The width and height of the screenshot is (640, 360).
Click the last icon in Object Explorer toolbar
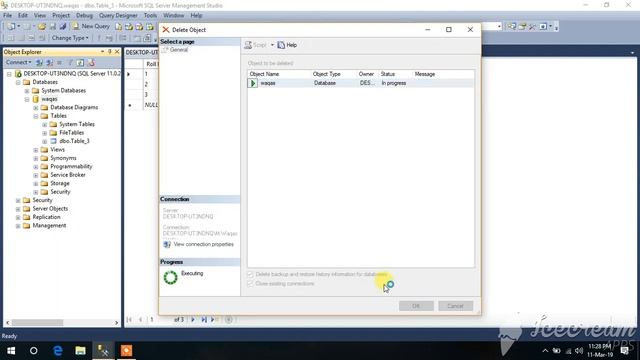(91, 62)
